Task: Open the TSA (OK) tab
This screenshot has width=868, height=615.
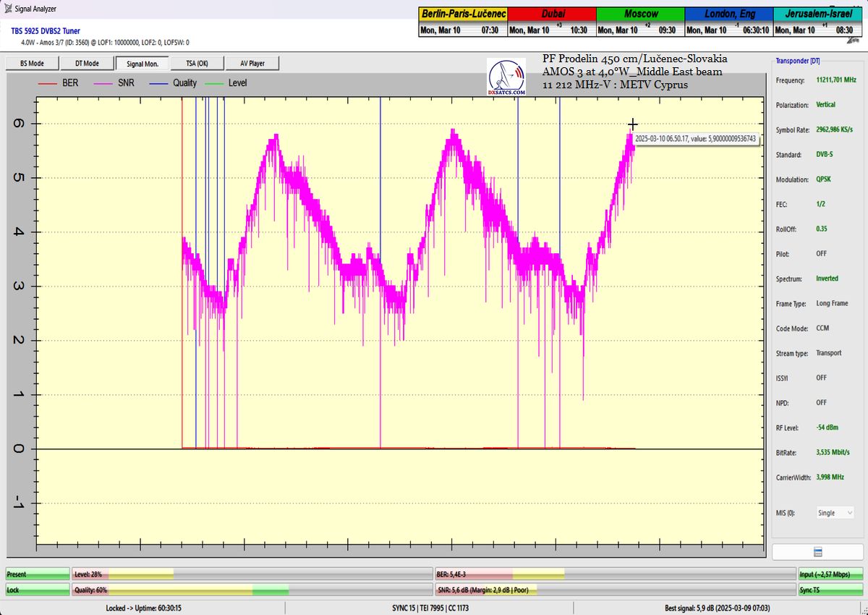Action: (x=197, y=64)
